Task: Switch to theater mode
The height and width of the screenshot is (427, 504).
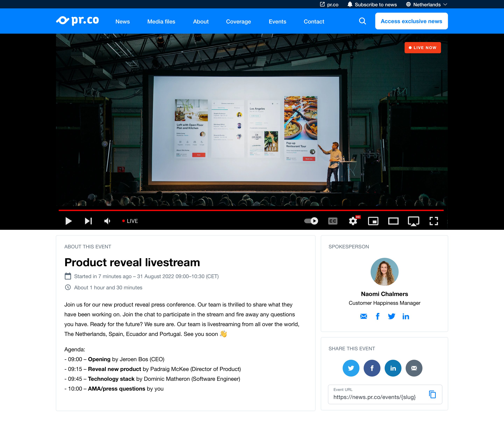Action: [x=393, y=221]
